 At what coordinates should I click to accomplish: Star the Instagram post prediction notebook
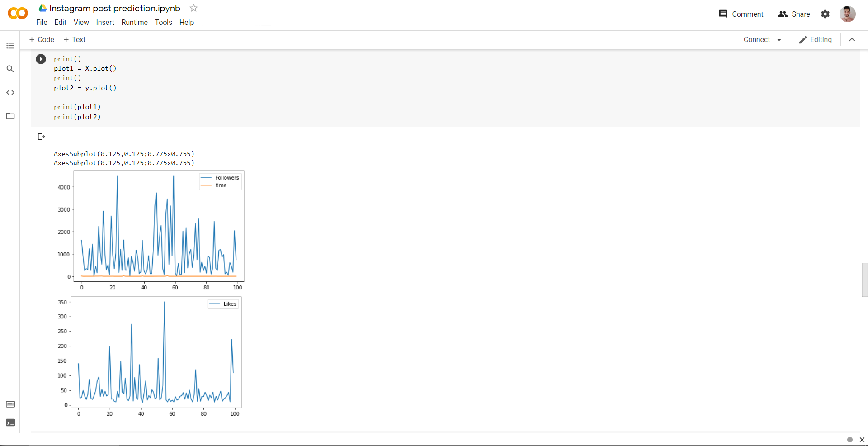193,8
